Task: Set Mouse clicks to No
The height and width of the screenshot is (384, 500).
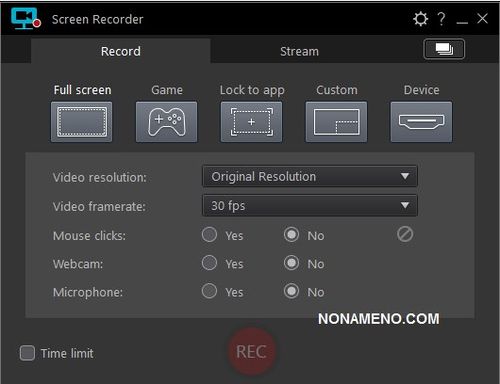Action: point(291,235)
